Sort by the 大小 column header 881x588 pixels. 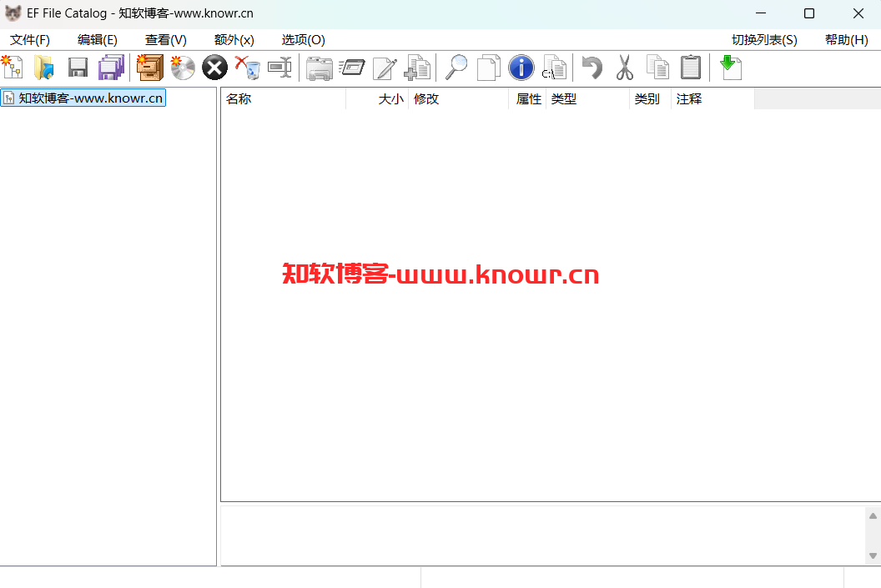pyautogui.click(x=377, y=99)
